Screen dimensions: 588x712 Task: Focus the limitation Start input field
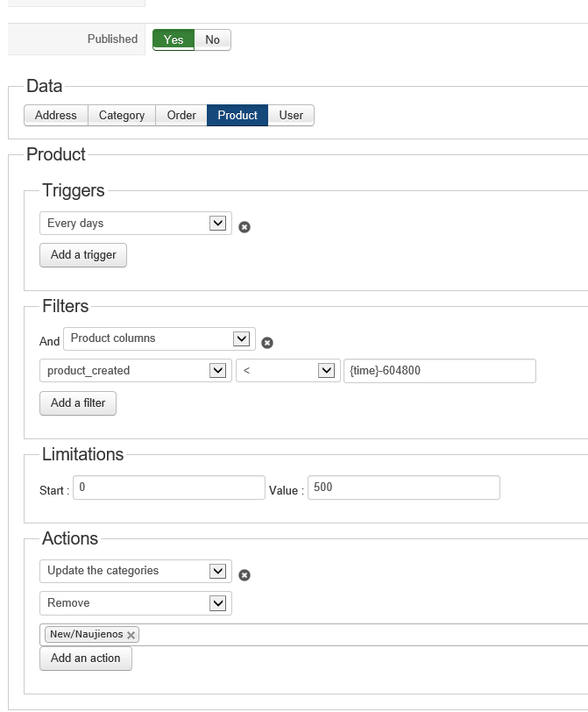168,488
